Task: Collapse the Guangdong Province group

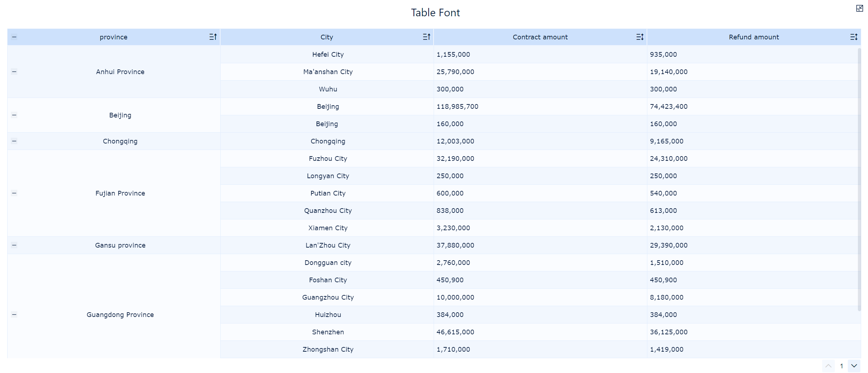Action: point(14,314)
